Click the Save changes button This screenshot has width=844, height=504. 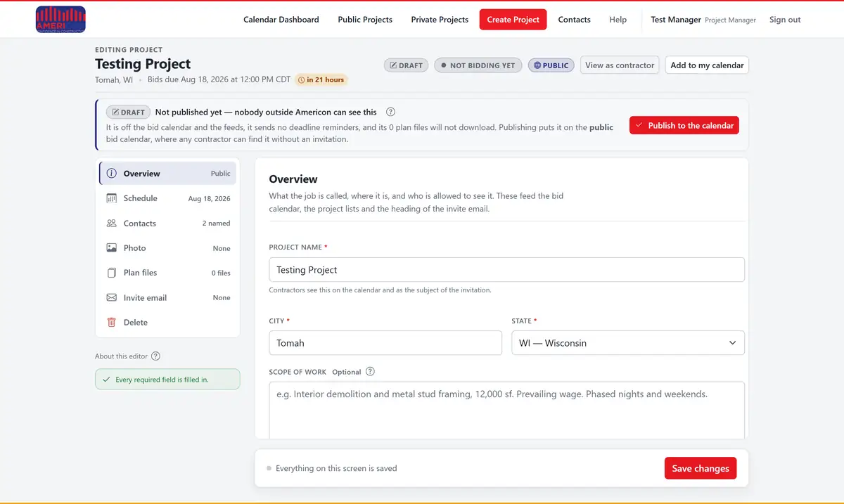(x=701, y=468)
